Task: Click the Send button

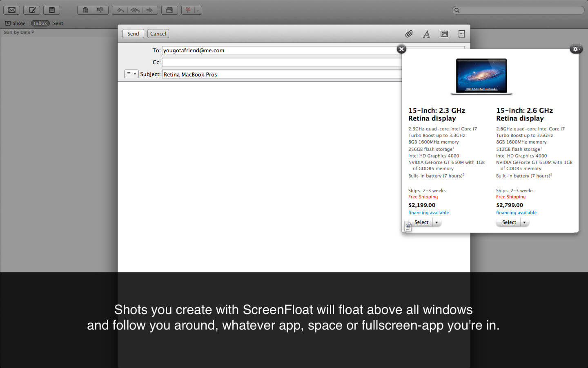Action: (x=133, y=34)
